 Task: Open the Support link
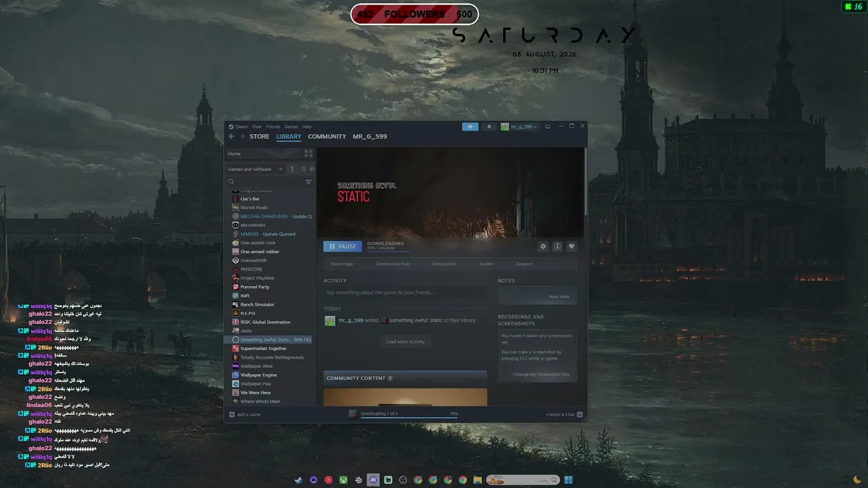pyautogui.click(x=524, y=264)
